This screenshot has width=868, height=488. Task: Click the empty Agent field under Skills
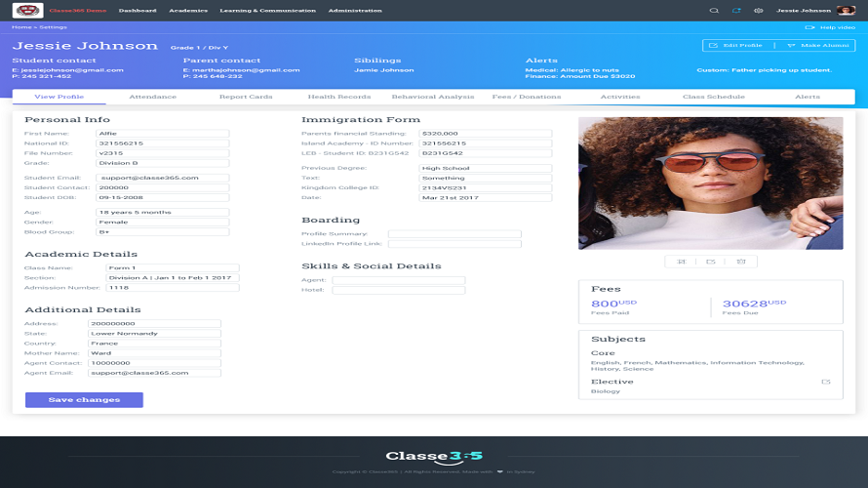point(399,280)
